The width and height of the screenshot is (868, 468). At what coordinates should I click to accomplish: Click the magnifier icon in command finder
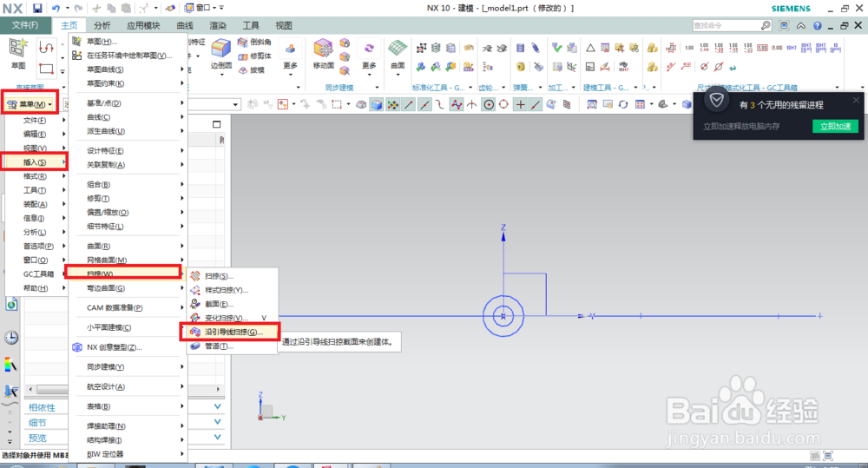point(766,25)
